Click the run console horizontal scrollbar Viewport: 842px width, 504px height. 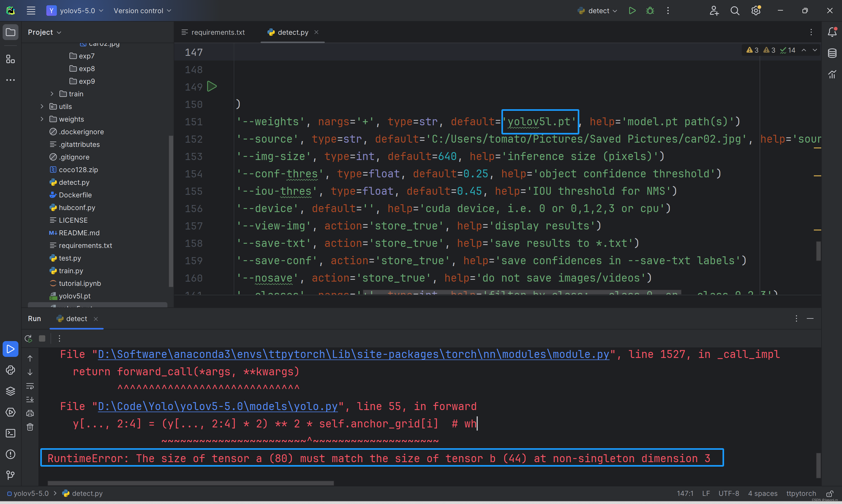[x=191, y=483]
